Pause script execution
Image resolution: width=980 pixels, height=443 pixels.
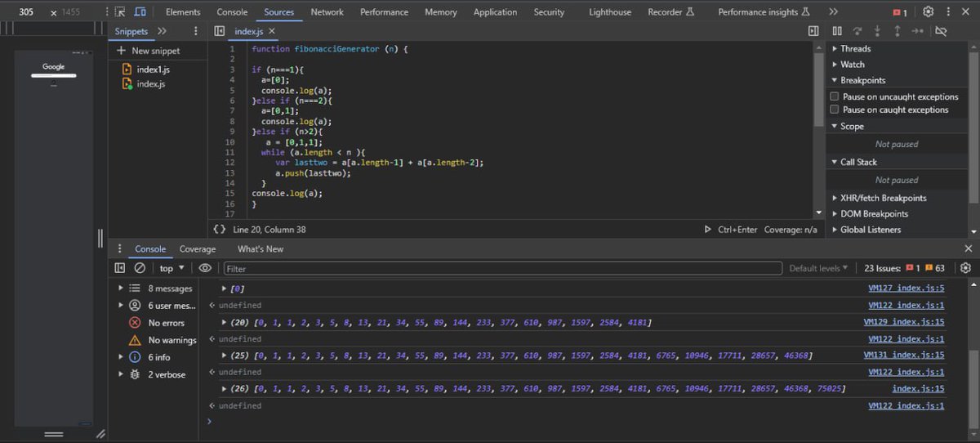(837, 31)
